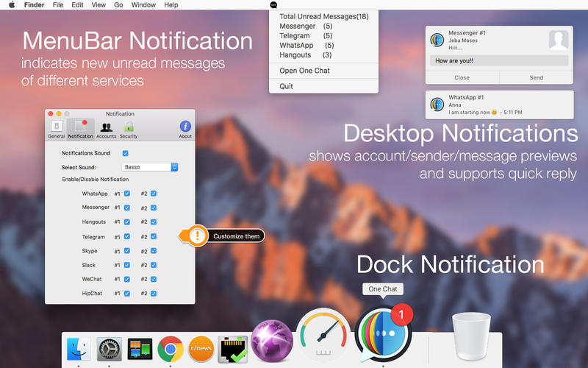Viewport: 588px width, 368px height.
Task: Toggle WhatsApp #1 notification checkbox
Action: pos(127,194)
